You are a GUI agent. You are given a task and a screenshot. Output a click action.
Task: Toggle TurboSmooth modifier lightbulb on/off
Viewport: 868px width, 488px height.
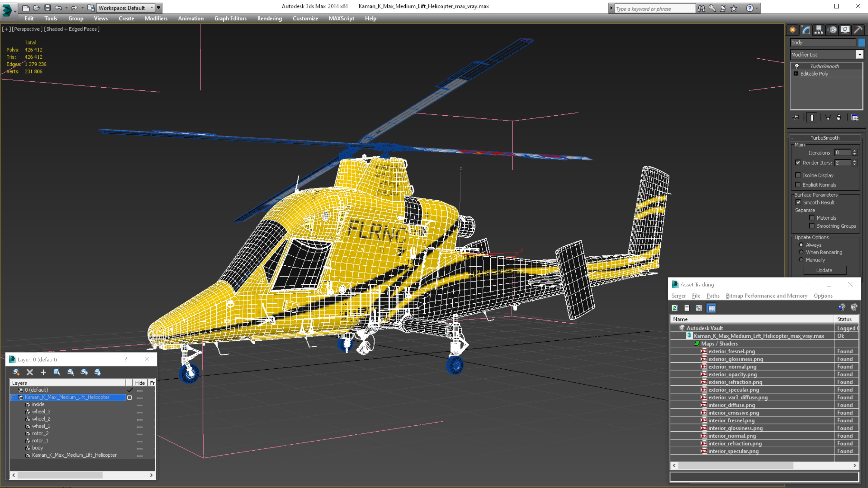797,66
